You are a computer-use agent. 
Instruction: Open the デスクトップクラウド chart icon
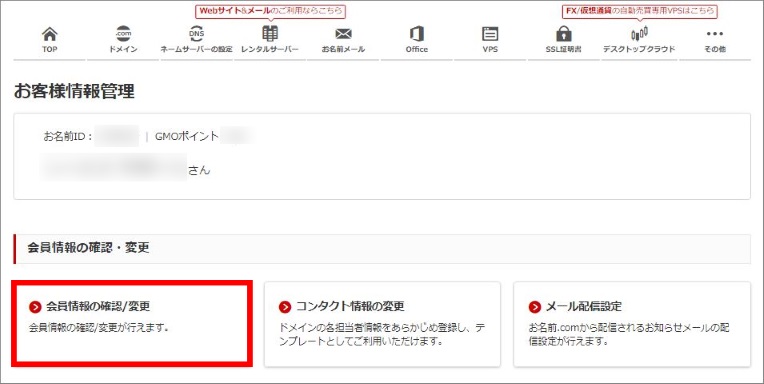pyautogui.click(x=639, y=34)
